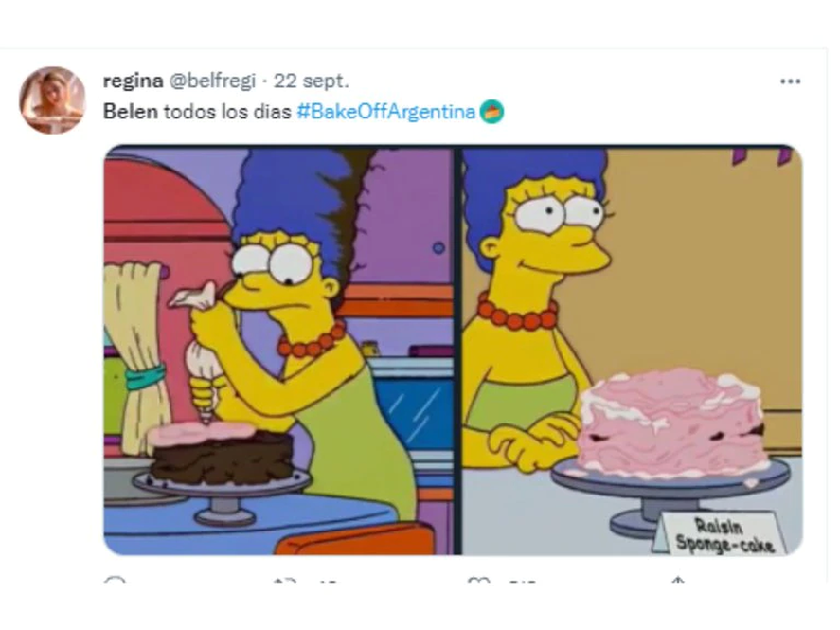Open the regina display name link
The height and width of the screenshot is (630, 840).
[133, 81]
